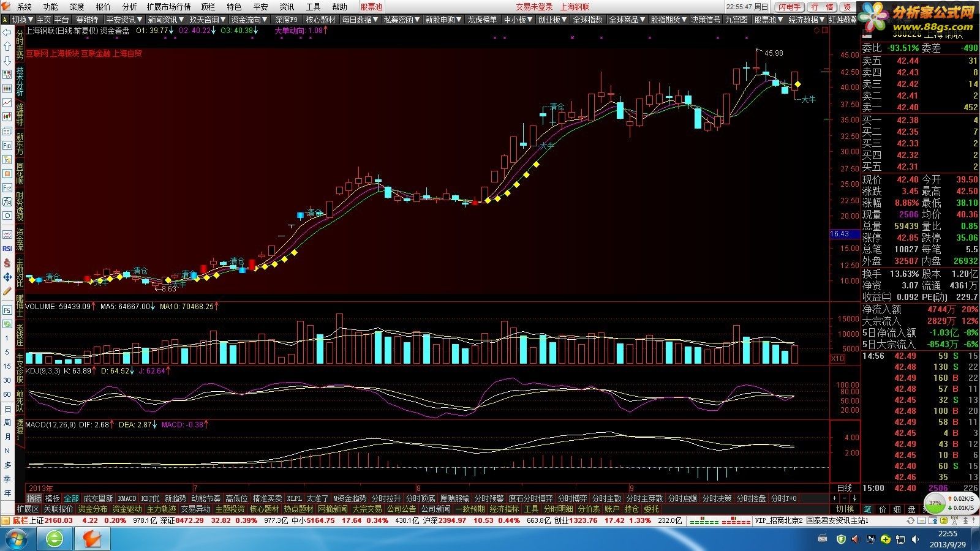Switch to the KMACD indicator tab

127,498
